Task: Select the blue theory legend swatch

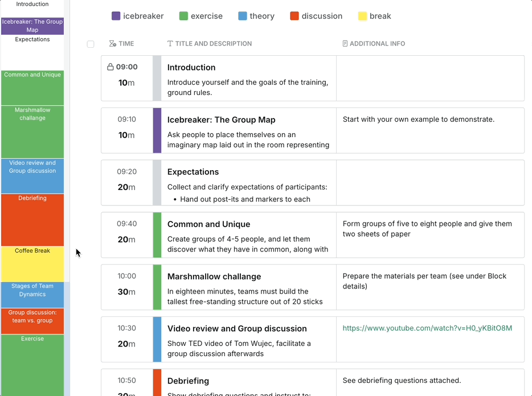Action: [243, 16]
